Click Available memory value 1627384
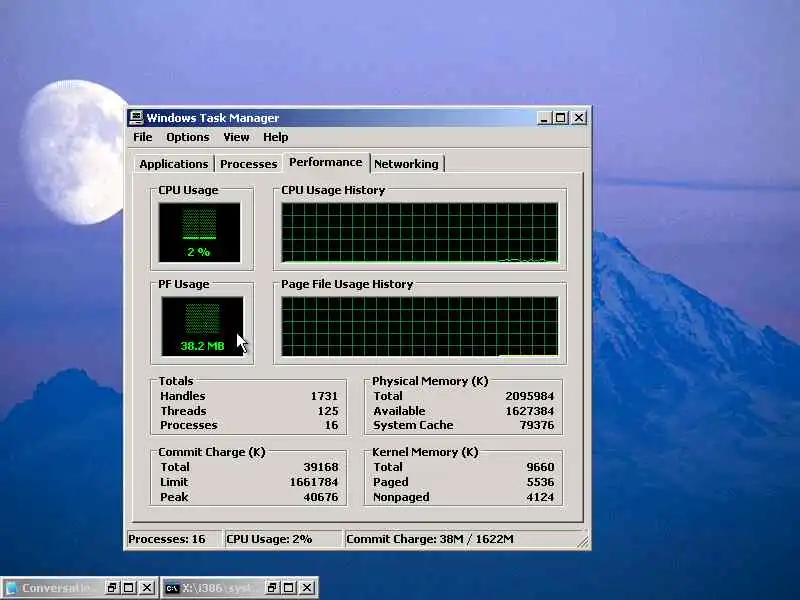The width and height of the screenshot is (800, 600). (x=530, y=411)
